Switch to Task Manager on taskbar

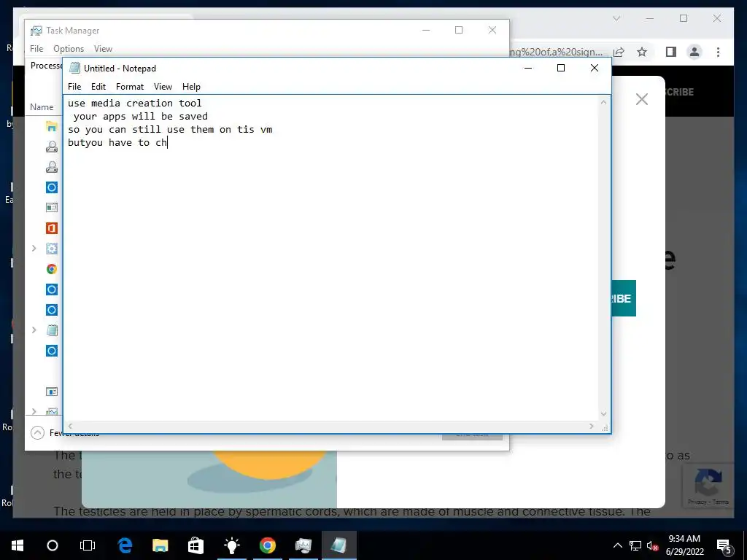point(303,545)
